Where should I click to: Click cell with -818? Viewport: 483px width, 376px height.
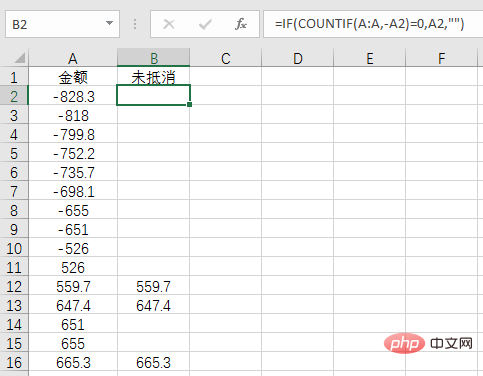tap(73, 115)
